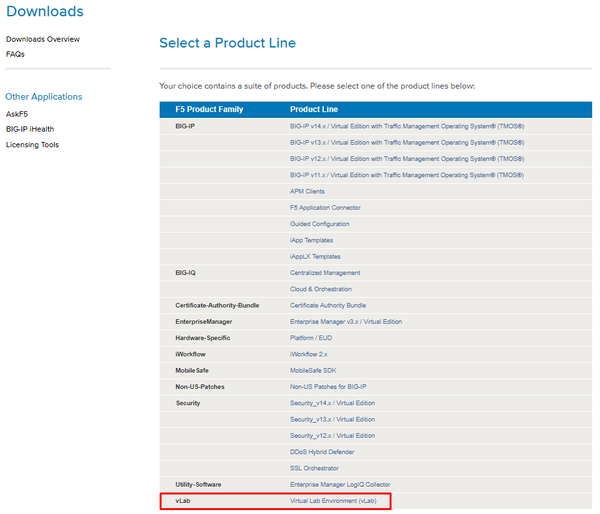Image resolution: width=600 pixels, height=514 pixels.
Task: Select Non-US Patches for BIG-IP
Action: 330,386
